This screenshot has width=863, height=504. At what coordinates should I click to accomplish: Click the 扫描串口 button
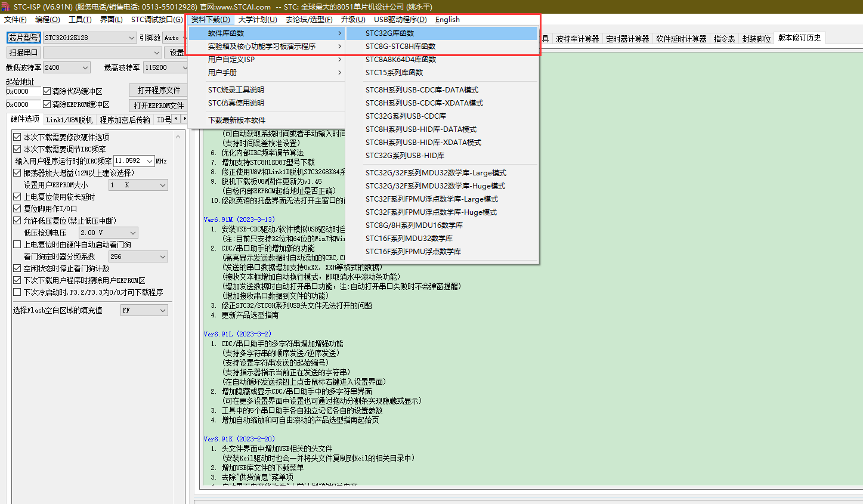pos(23,52)
